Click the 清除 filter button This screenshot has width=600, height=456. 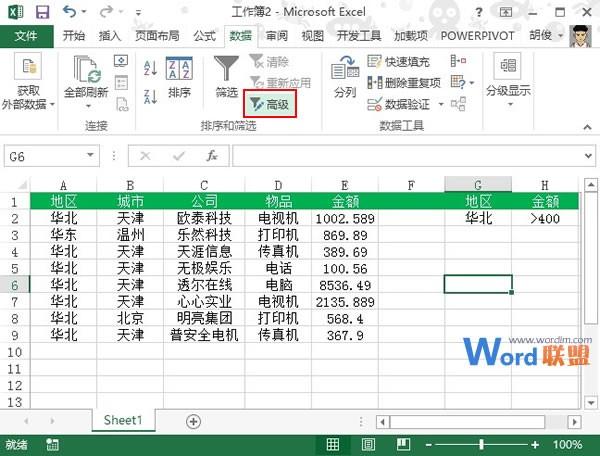tap(269, 61)
